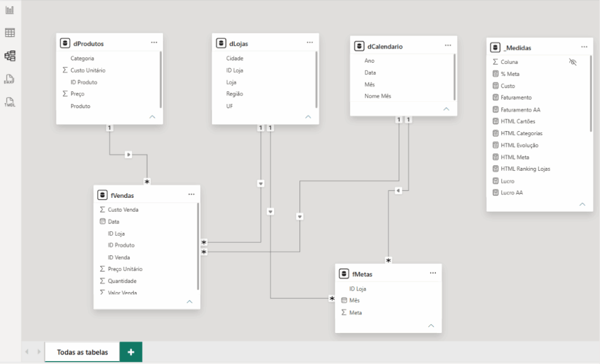Click sigma icon beside Custo Venda
Image resolution: width=600 pixels, height=364 pixels.
102,210
